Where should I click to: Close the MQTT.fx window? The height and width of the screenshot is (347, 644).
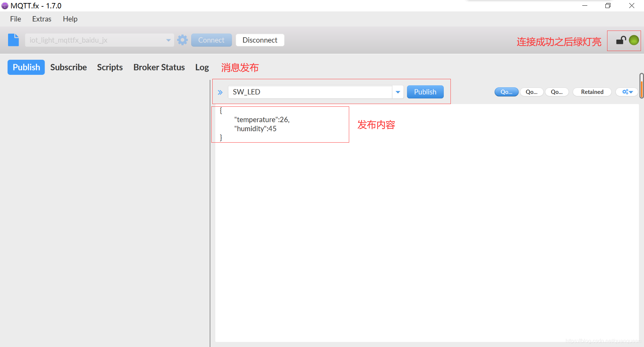632,6
